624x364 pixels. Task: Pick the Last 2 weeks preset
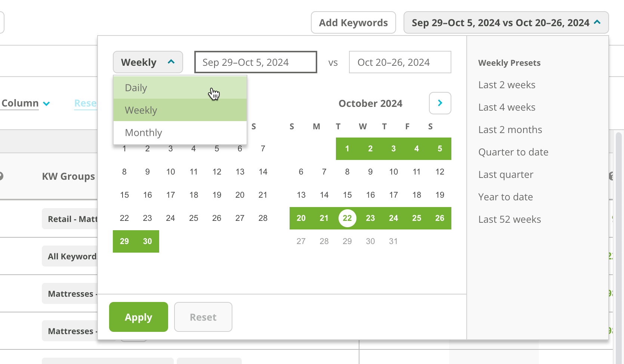[507, 85]
